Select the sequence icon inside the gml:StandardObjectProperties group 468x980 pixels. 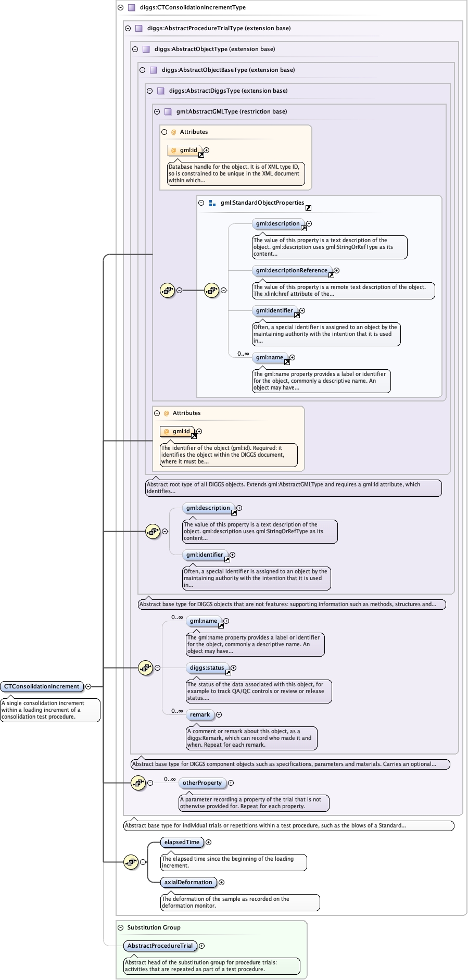click(211, 290)
